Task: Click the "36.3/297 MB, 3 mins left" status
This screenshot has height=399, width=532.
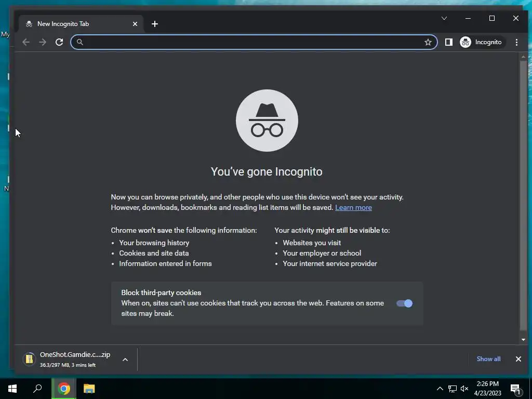Action: [68, 365]
